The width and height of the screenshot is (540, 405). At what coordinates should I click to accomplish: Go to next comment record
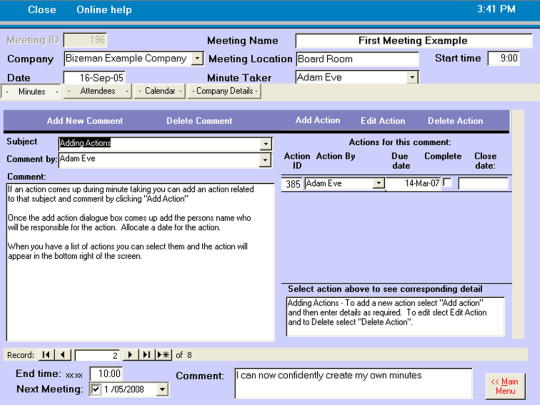[x=130, y=354]
